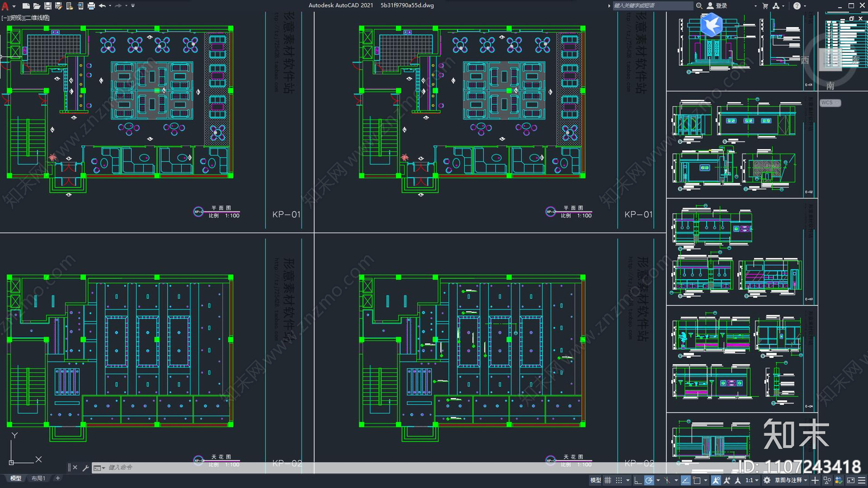Open the dropdown arrow next to 登录
The image size is (868, 488).
click(756, 6)
